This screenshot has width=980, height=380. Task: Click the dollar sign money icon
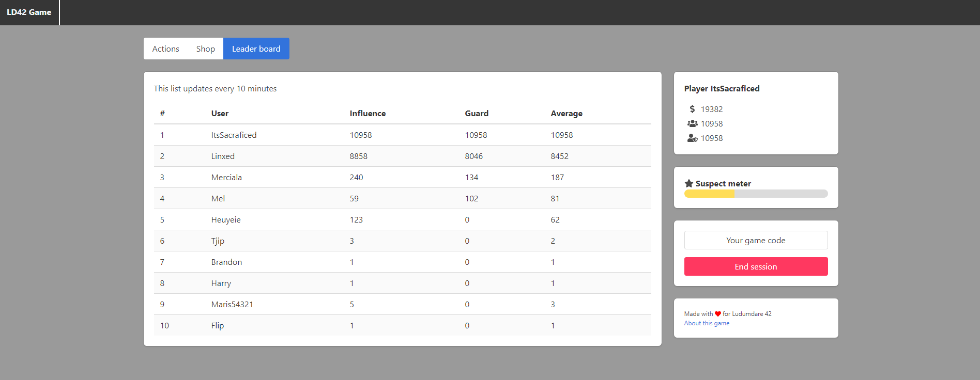point(692,109)
